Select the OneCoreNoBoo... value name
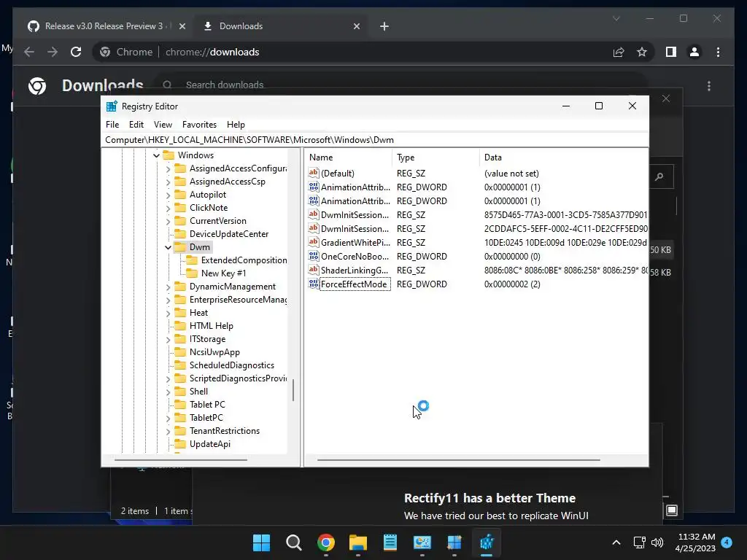The height and width of the screenshot is (560, 747). point(355,256)
